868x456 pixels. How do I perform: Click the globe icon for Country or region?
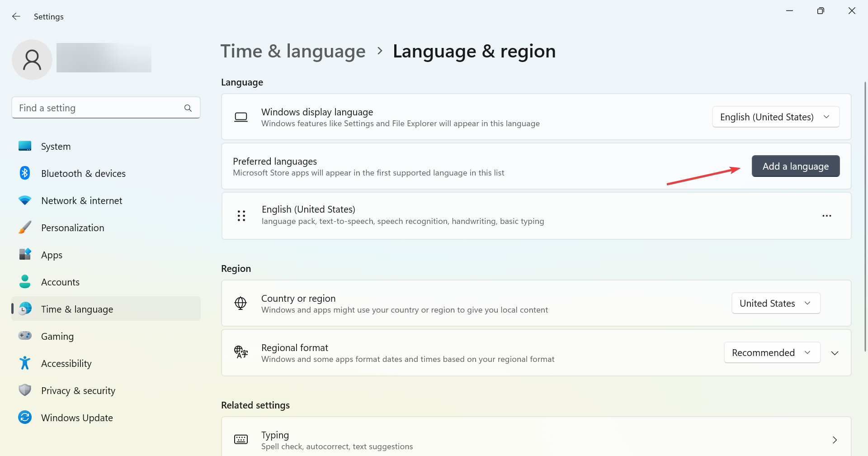241,303
